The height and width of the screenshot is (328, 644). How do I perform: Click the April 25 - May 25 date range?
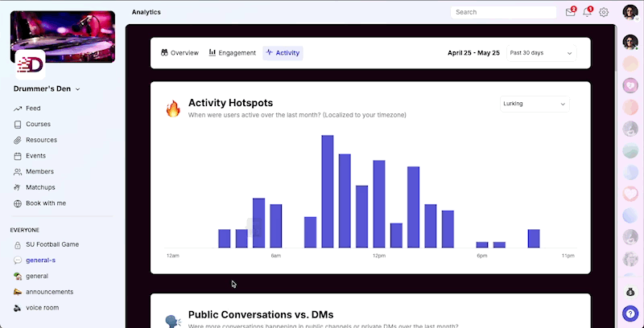(473, 53)
